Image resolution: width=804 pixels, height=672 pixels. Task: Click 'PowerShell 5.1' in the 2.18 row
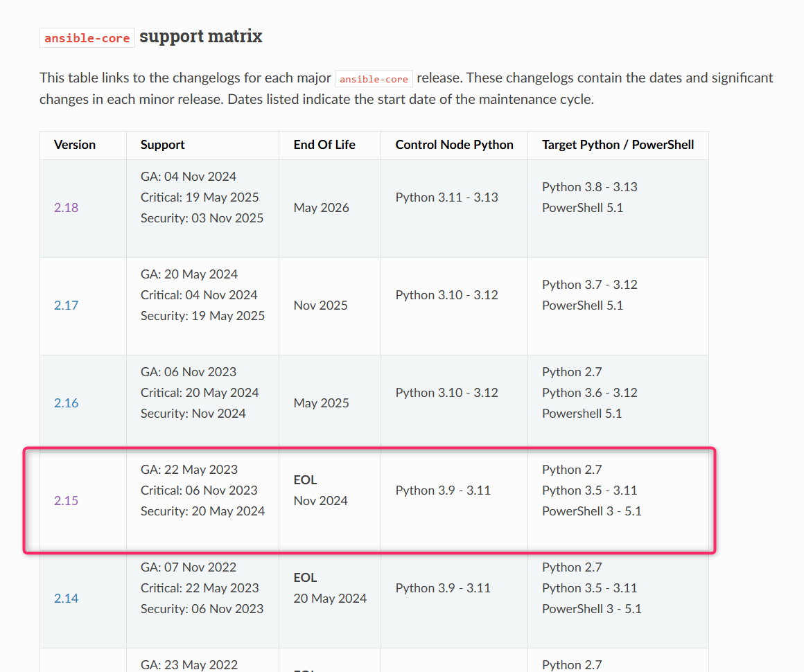coord(582,208)
